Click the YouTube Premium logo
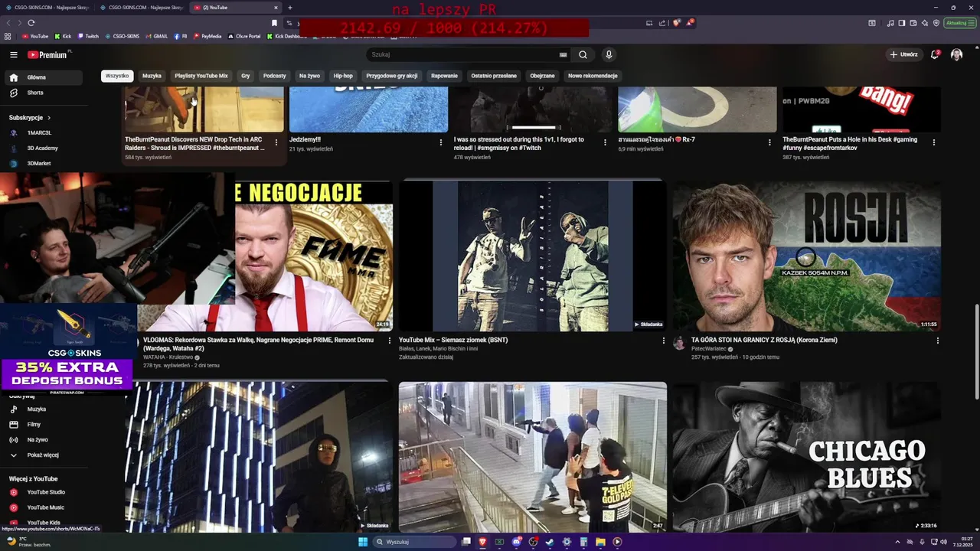The height and width of the screenshot is (551, 980). coord(47,54)
